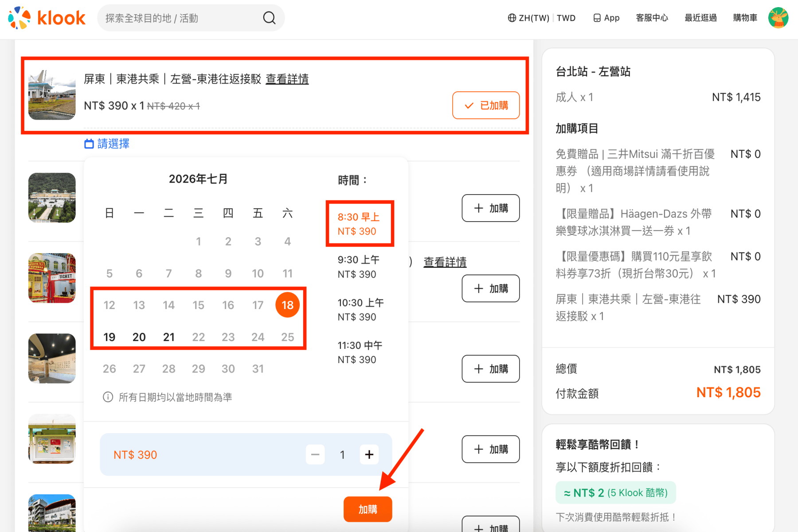Open 客服中心 help center
Image resolution: width=798 pixels, height=532 pixels.
click(x=652, y=18)
